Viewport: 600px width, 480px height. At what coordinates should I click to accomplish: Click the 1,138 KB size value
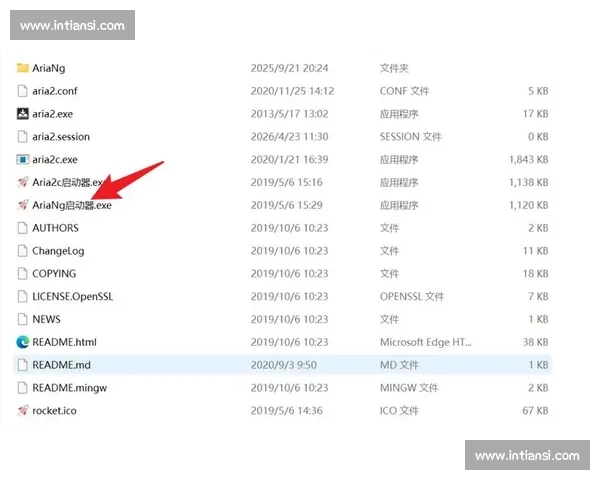529,182
